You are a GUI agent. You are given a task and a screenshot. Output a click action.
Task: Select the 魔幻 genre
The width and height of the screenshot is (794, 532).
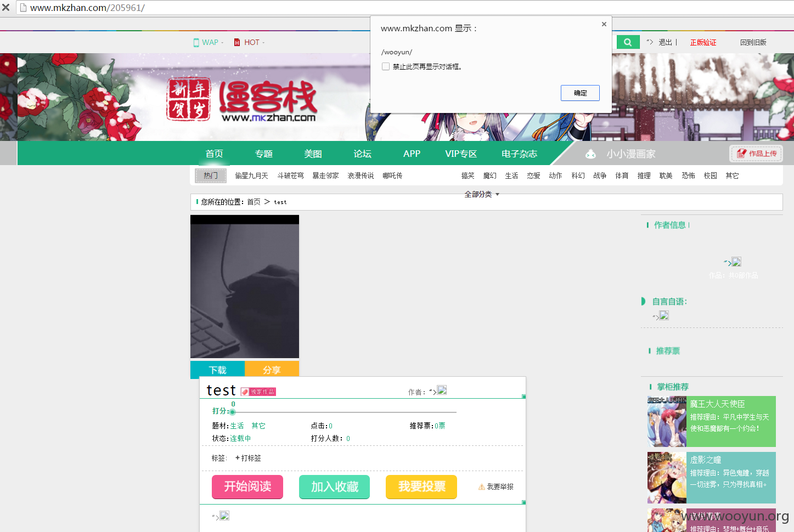[489, 176]
